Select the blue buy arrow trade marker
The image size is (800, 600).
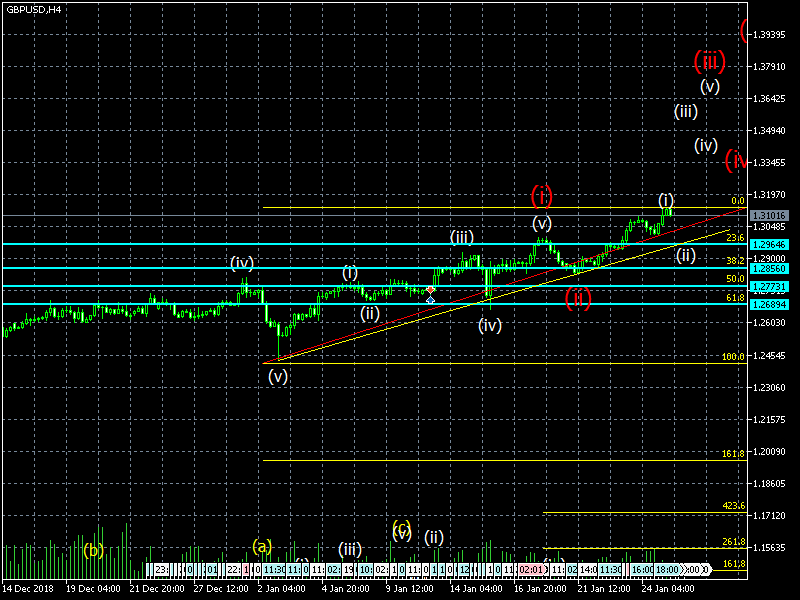point(431,299)
